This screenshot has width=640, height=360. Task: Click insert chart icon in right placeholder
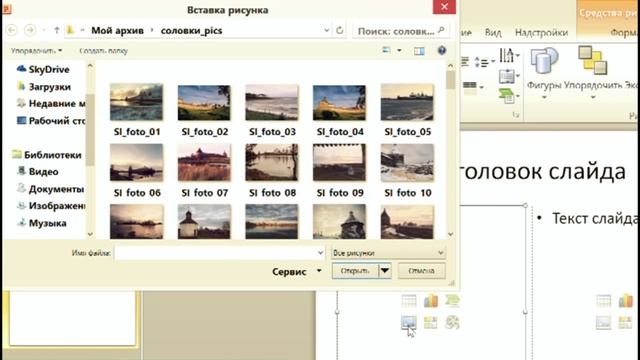click(625, 301)
